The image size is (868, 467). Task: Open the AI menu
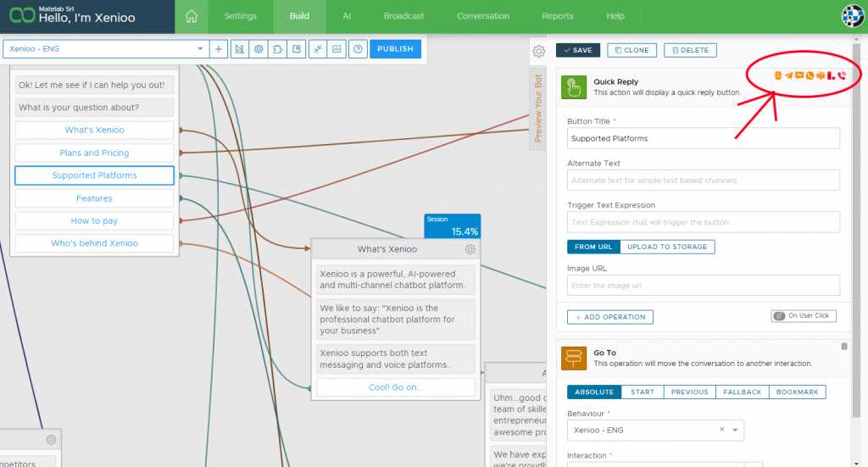tap(347, 16)
